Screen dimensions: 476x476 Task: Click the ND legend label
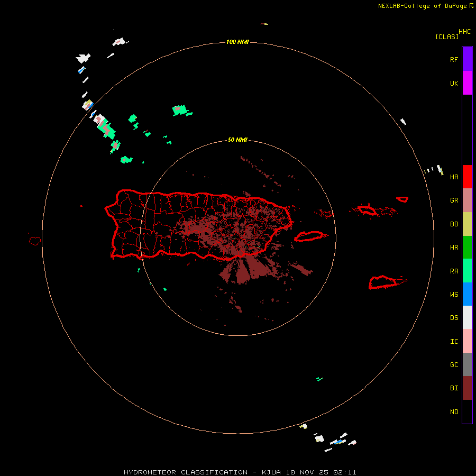tap(454, 411)
